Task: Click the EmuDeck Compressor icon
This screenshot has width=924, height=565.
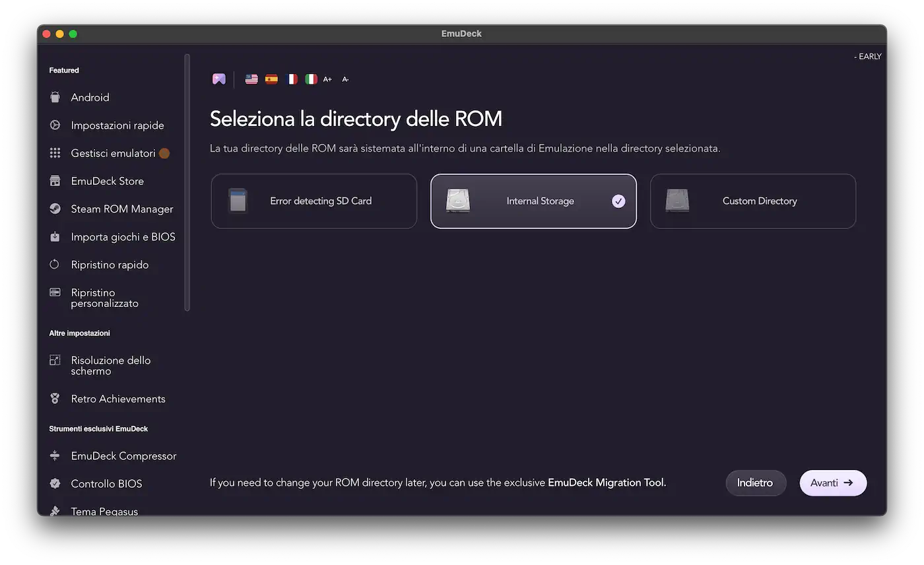Action: click(x=55, y=455)
